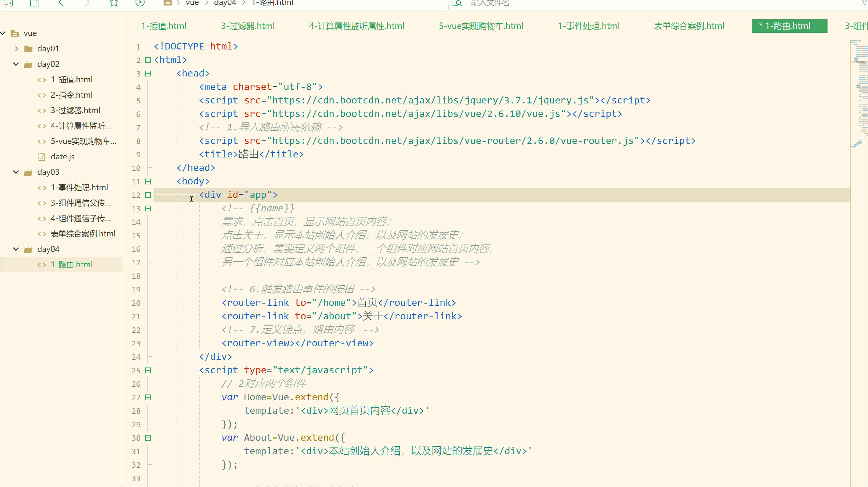The width and height of the screenshot is (868, 487).
Task: Fold the head tag on line 3
Action: click(148, 74)
